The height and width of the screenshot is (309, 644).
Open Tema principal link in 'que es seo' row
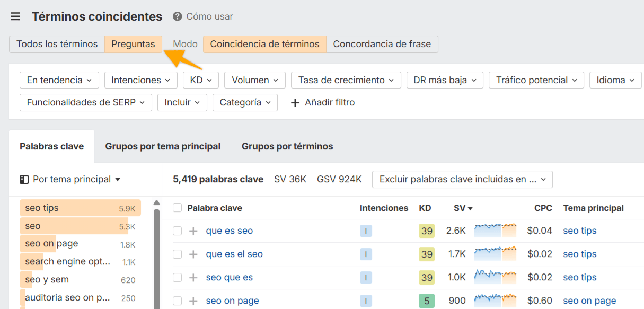coord(580,231)
